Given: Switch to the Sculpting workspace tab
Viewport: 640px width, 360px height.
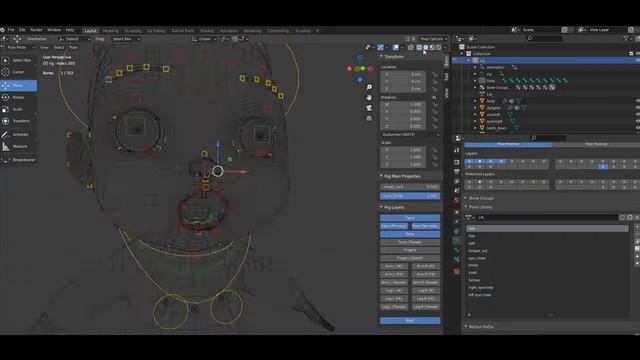Looking at the screenshot, I should (133, 31).
